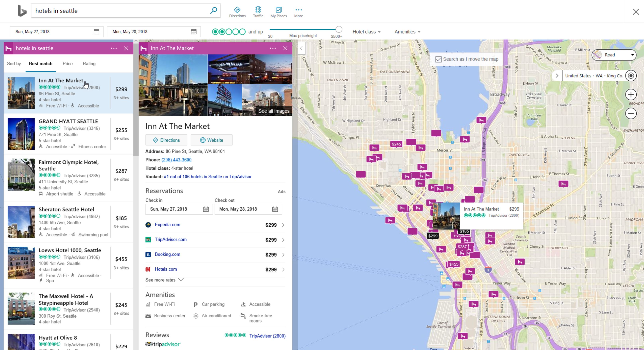Set minimum rating to three circles
Viewport: 644px width, 350px height.
[x=229, y=32]
